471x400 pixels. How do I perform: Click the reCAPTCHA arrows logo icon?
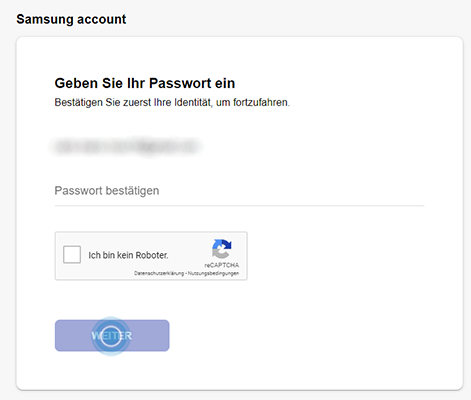(222, 249)
